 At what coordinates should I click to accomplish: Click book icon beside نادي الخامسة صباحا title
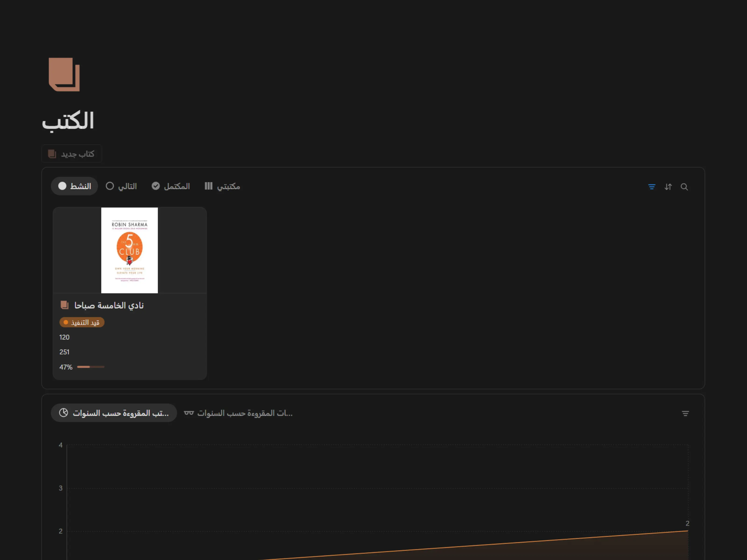[64, 305]
